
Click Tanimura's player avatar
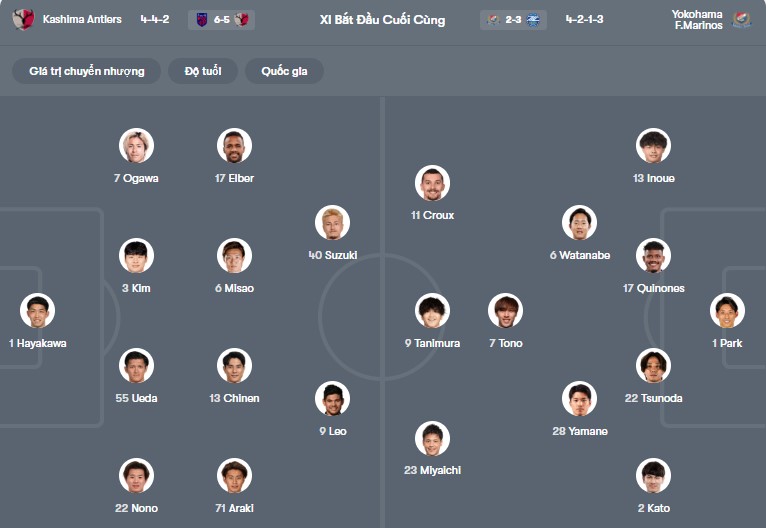(432, 311)
